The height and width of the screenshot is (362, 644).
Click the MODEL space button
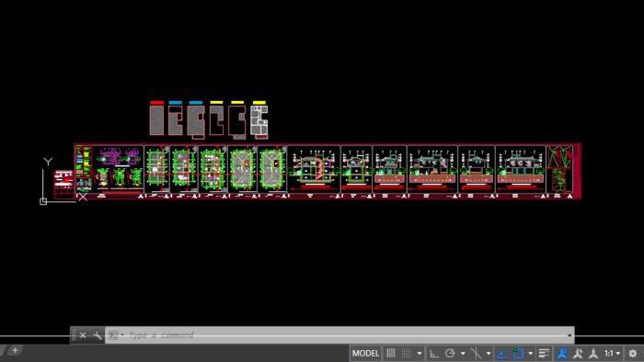(x=365, y=353)
